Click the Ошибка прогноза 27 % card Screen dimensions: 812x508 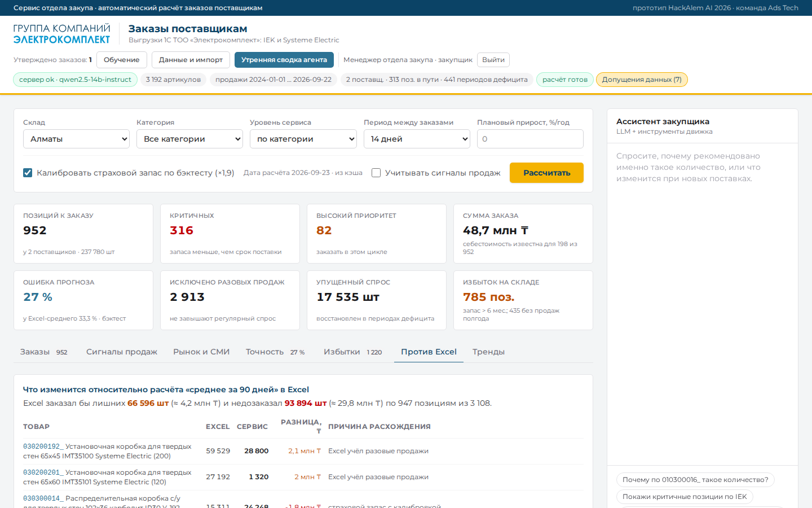point(83,300)
